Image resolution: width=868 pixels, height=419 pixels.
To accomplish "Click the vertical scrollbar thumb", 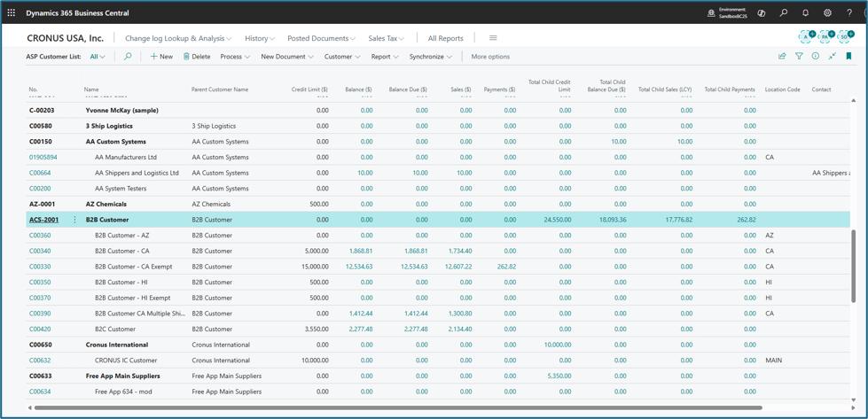I will 853,266.
